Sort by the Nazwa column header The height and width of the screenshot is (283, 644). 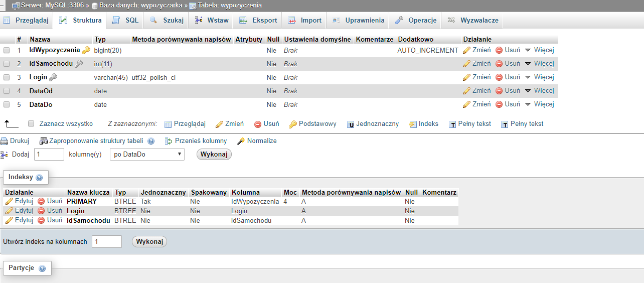(40, 39)
